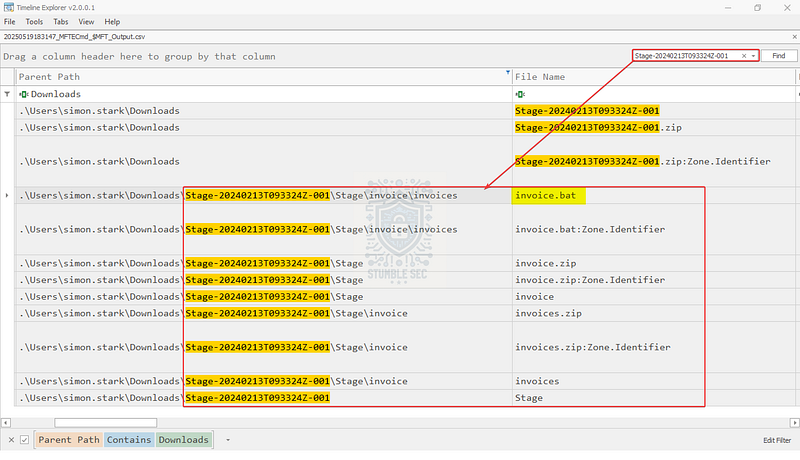Open the Tools menu
Image resolution: width=800 pixels, height=460 pixels.
click(34, 22)
